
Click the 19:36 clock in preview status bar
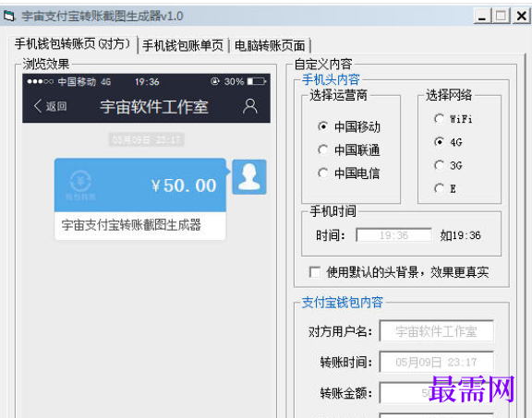point(147,82)
